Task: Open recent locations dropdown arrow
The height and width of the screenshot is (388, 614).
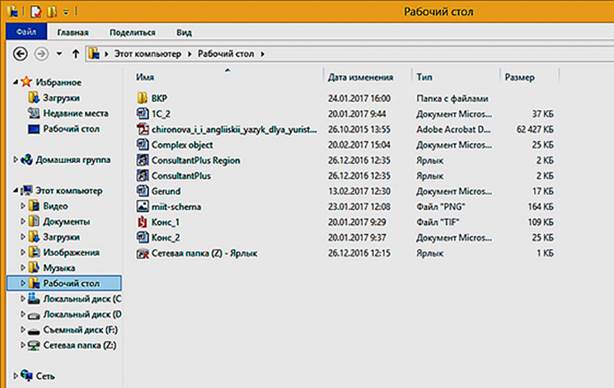Action: pyautogui.click(x=59, y=54)
